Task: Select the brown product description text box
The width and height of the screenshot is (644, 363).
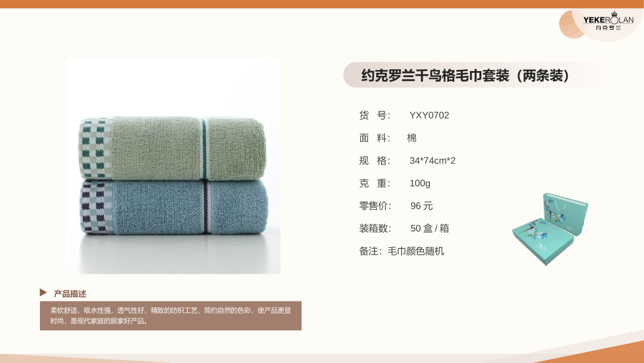Action: pos(171,316)
